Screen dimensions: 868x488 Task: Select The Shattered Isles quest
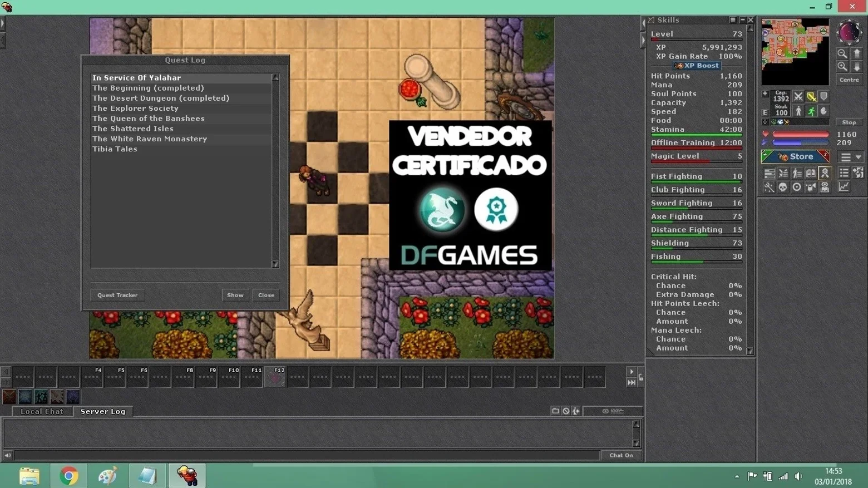click(x=181, y=129)
